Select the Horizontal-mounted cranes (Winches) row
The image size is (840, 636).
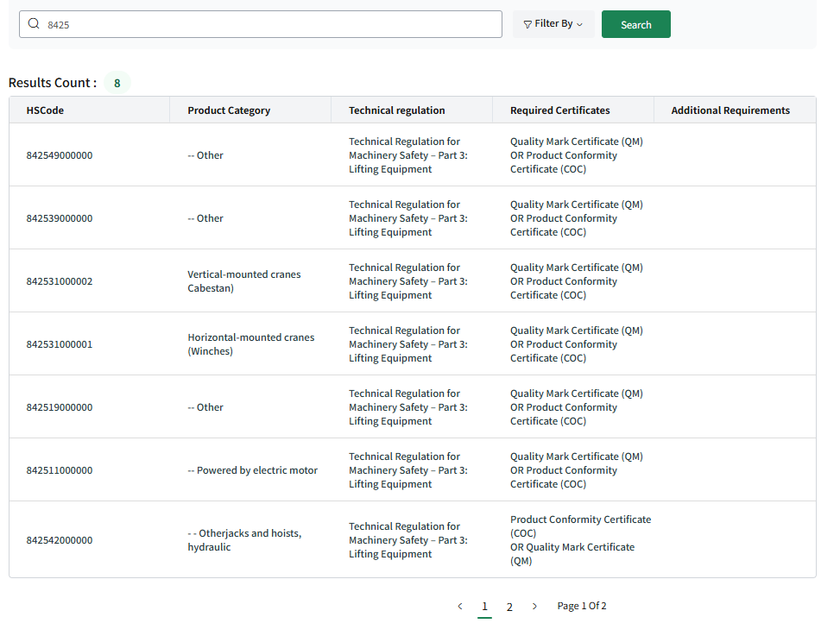pyautogui.click(x=413, y=343)
